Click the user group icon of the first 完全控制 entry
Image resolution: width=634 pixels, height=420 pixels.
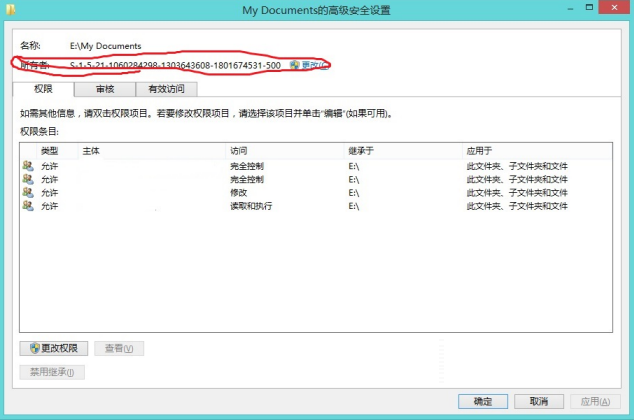coord(27,166)
